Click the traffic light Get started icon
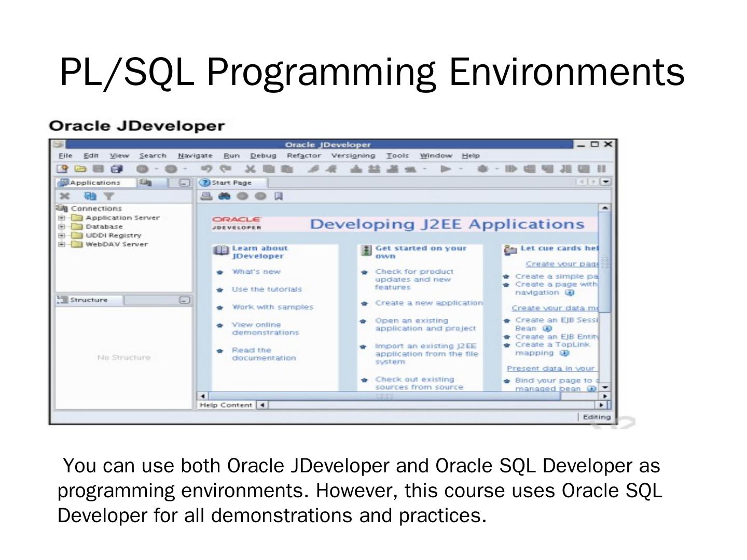The image size is (747, 560). tap(366, 251)
